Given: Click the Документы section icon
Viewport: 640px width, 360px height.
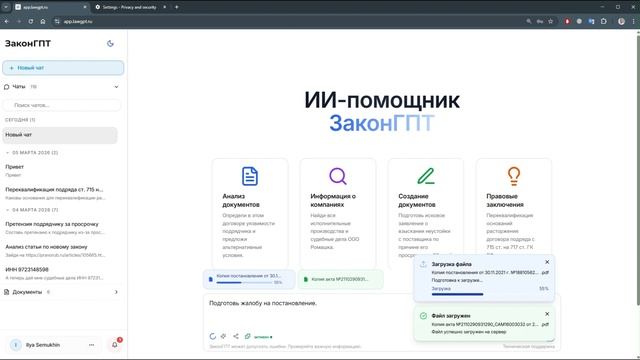Looking at the screenshot, I should [x=7, y=292].
